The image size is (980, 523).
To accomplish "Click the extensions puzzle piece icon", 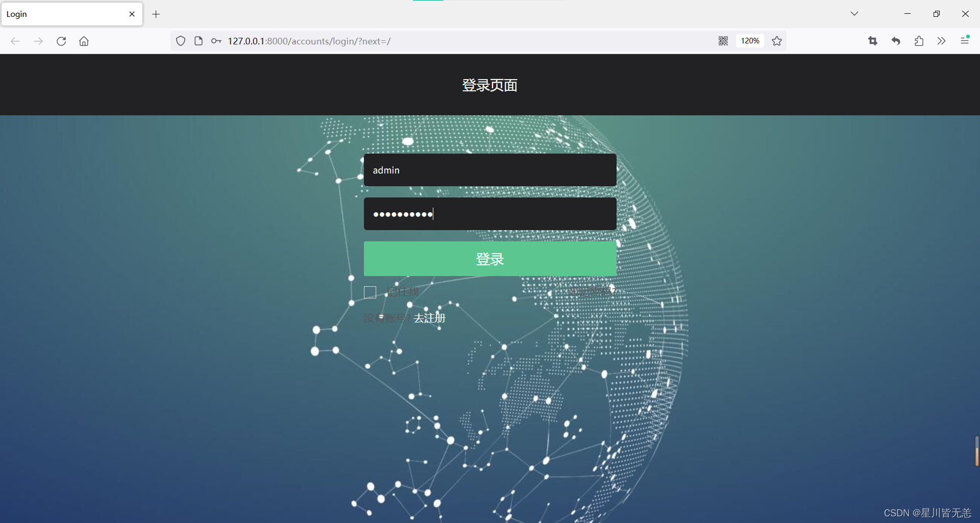I will tap(919, 41).
